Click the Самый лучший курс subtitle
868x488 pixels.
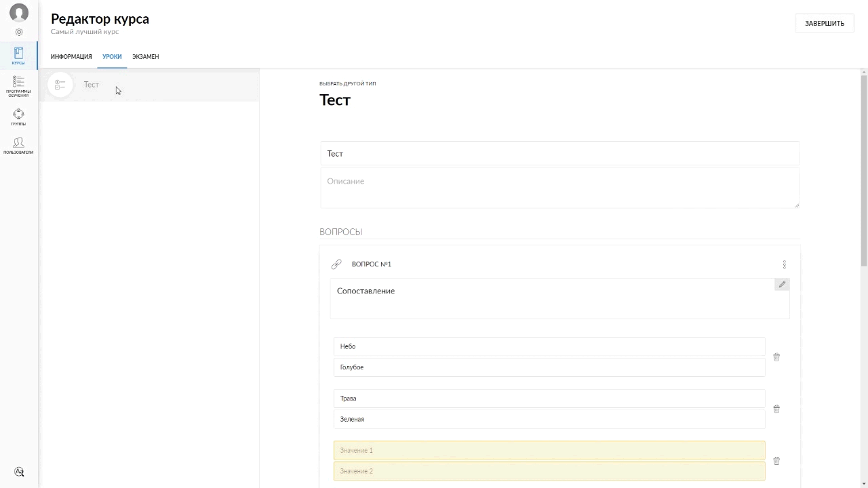point(85,32)
